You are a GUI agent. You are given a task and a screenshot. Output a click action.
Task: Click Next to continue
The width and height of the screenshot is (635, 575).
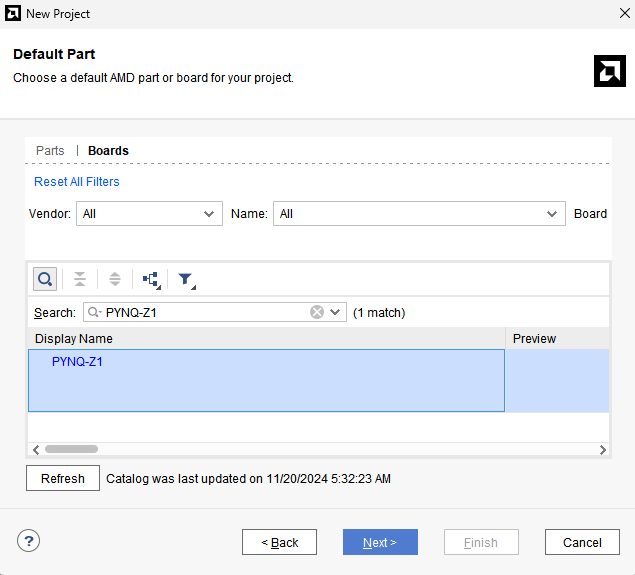[x=380, y=542]
